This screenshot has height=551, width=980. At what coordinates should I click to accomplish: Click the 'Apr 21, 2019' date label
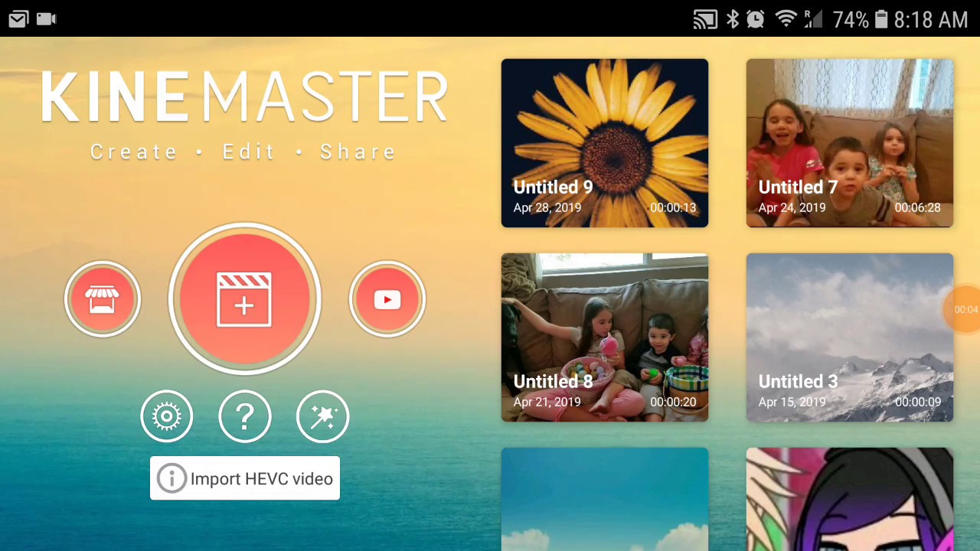coord(547,402)
